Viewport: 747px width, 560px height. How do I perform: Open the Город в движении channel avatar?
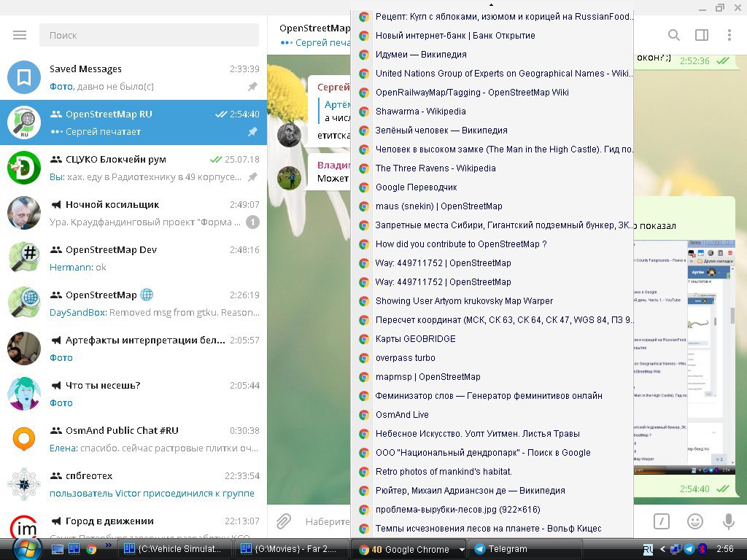coord(24,526)
